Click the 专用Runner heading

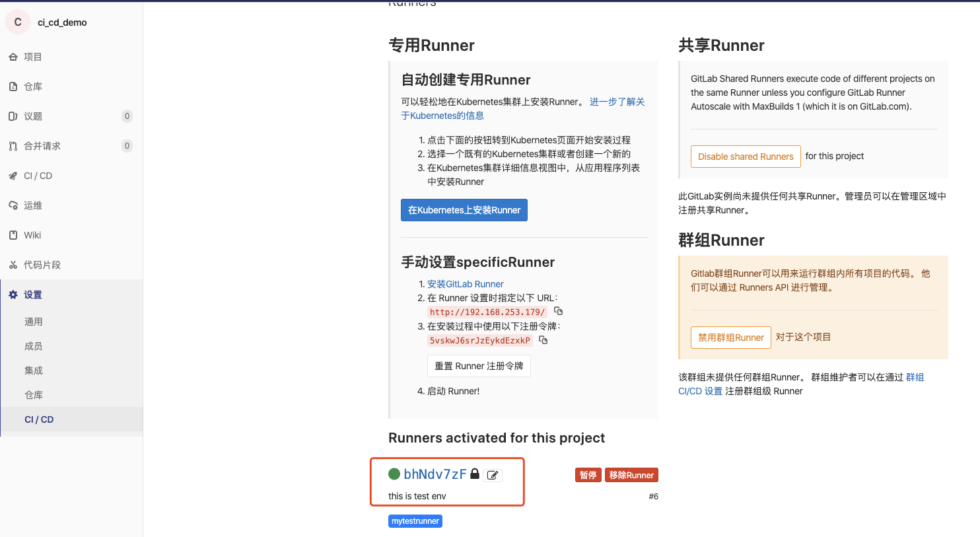pyautogui.click(x=431, y=46)
